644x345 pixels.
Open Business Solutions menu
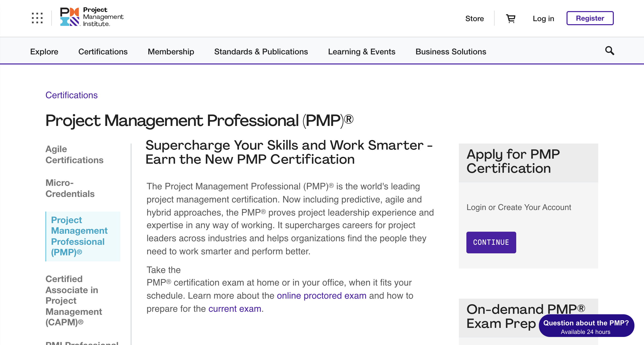click(451, 51)
